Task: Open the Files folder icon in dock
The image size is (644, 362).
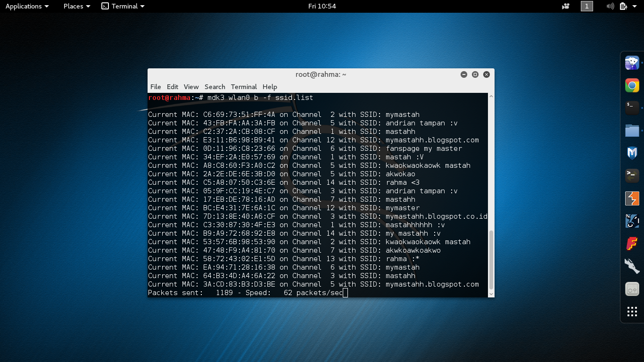Action: click(632, 131)
